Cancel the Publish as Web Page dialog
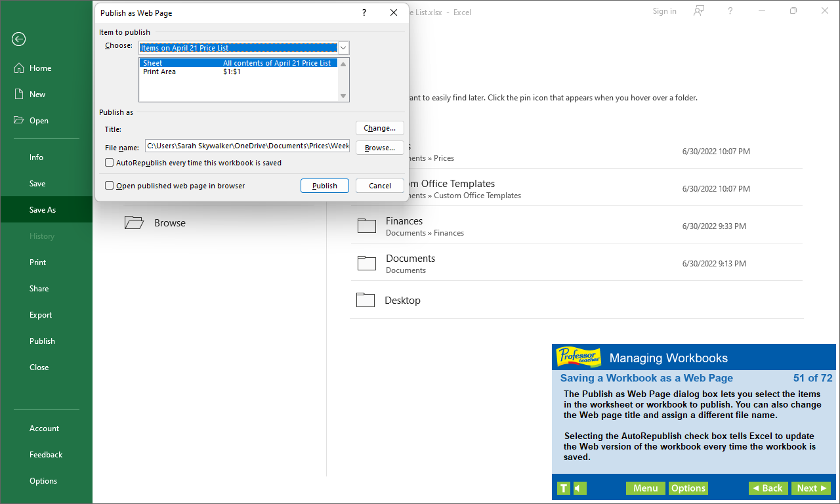The height and width of the screenshot is (504, 840). point(380,186)
